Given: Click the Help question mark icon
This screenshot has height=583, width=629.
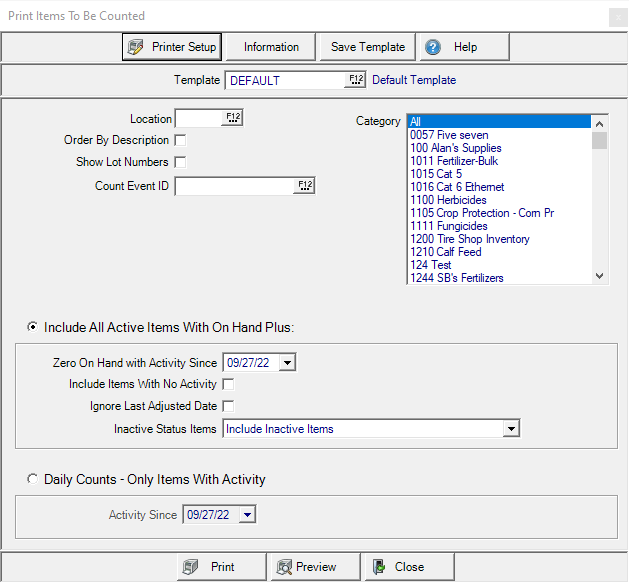Looking at the screenshot, I should point(432,47).
